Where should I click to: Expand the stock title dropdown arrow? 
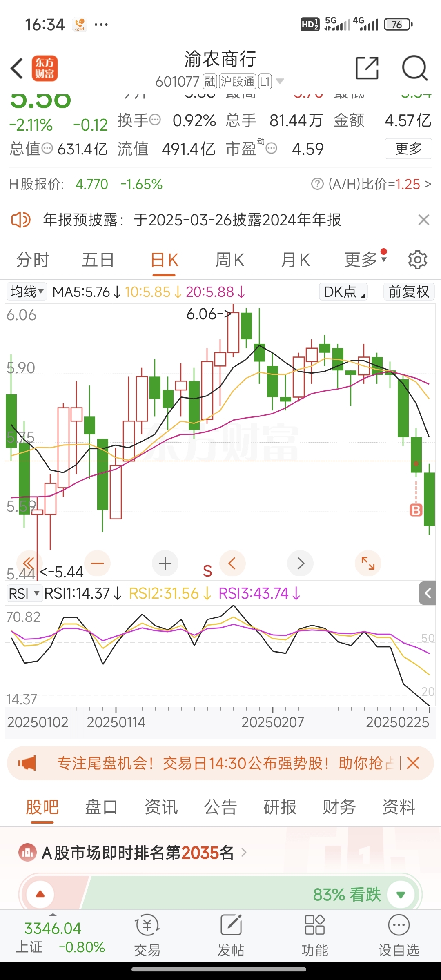pyautogui.click(x=280, y=81)
